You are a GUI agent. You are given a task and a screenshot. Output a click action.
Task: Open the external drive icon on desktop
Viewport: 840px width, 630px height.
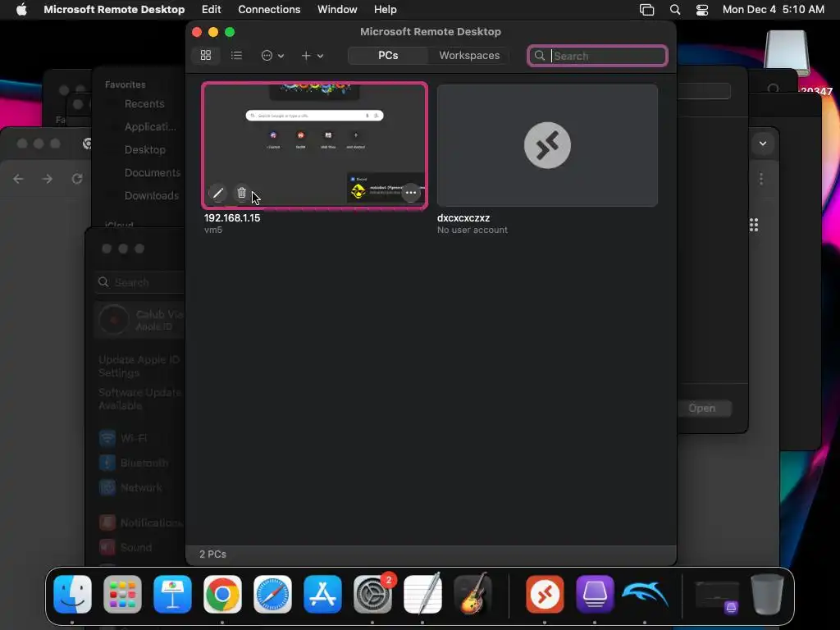click(x=787, y=53)
